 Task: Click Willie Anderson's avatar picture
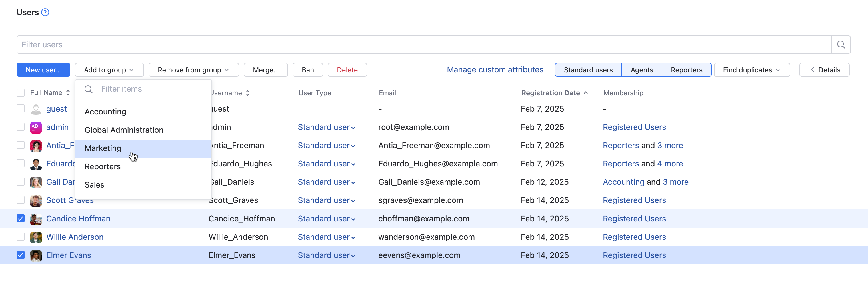point(36,237)
